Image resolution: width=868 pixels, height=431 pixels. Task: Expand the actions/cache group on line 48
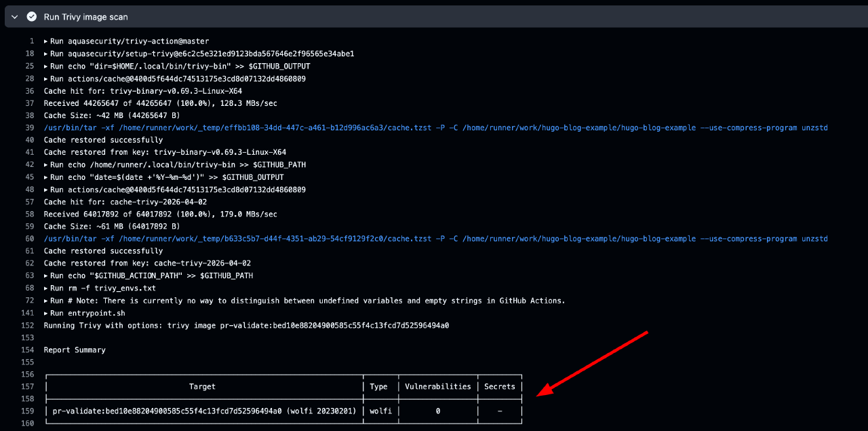(174, 189)
